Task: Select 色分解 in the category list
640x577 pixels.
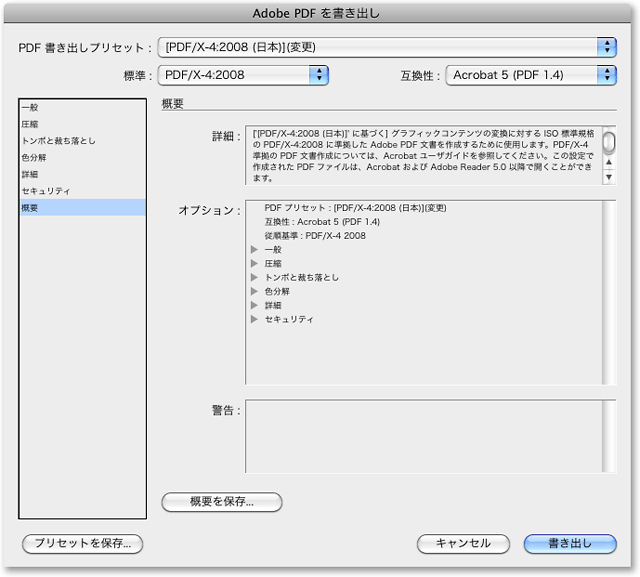Action: pos(34,157)
